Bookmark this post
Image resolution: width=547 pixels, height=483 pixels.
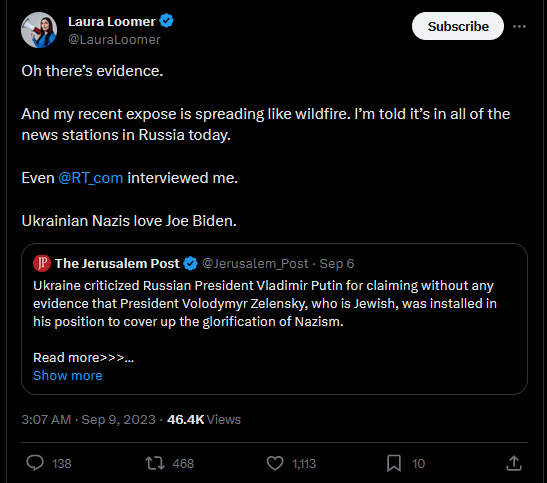394,463
